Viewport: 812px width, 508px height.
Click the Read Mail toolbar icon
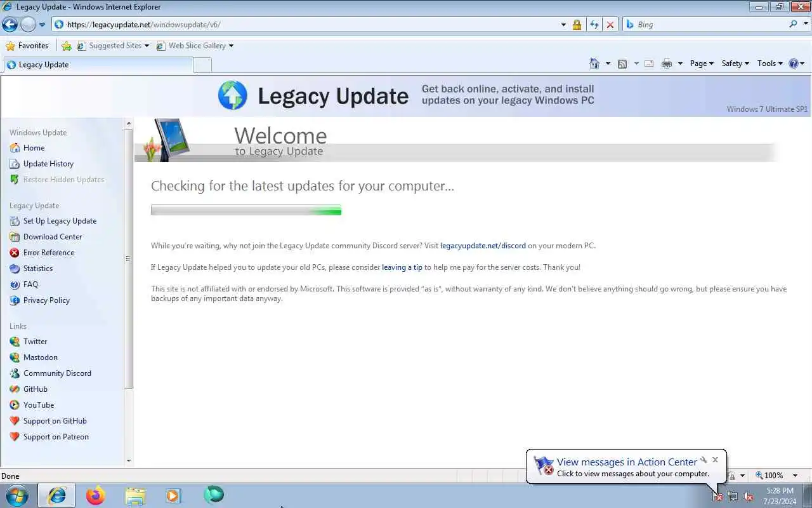pos(649,63)
